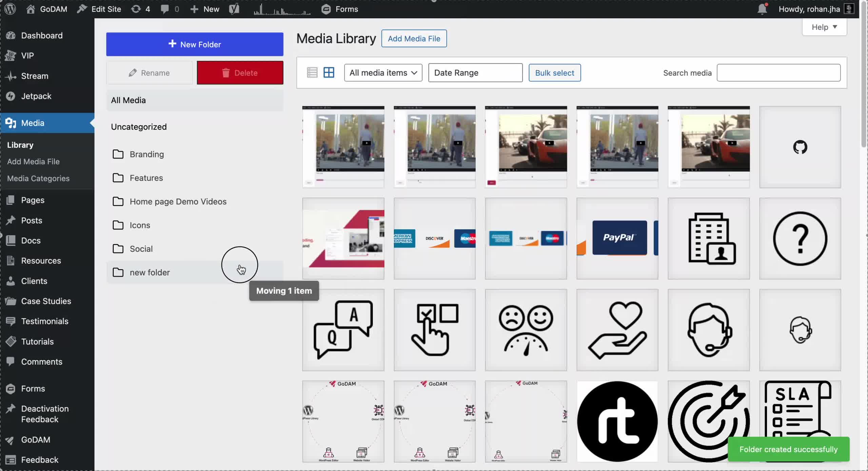868x471 pixels.
Task: Open the All media items dropdown
Action: 383,73
